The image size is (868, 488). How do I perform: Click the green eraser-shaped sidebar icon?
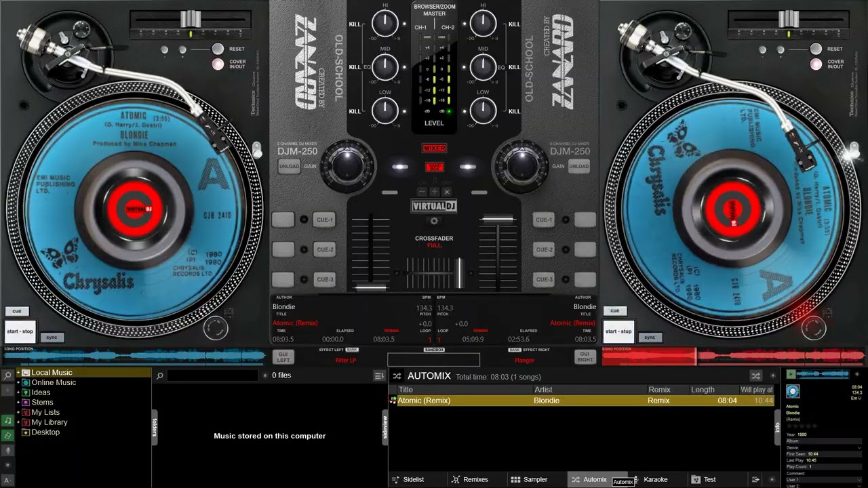[x=8, y=435]
